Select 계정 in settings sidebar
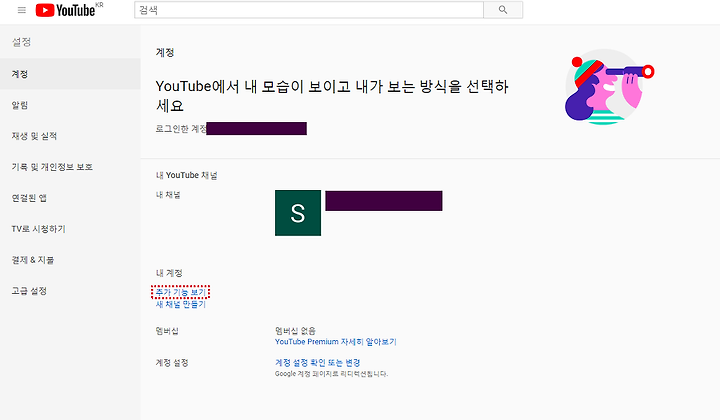 (x=70, y=74)
